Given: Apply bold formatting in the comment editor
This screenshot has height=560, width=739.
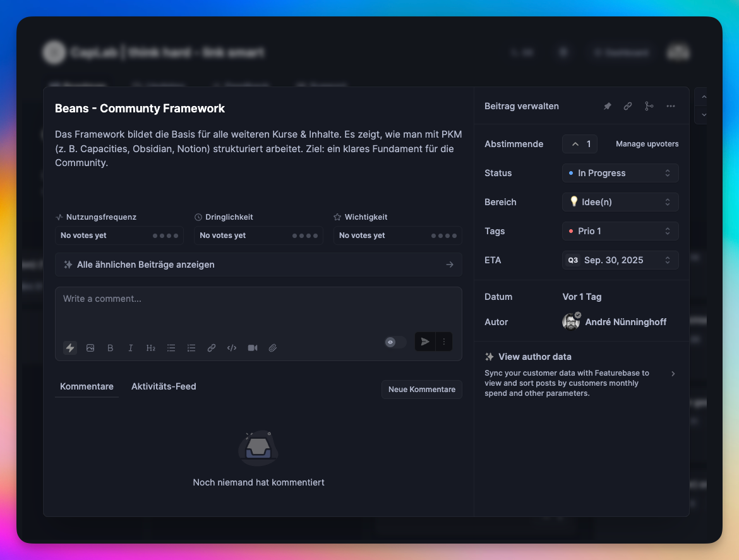Looking at the screenshot, I should 111,348.
